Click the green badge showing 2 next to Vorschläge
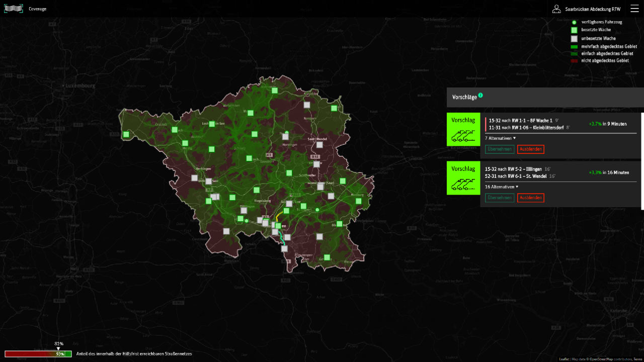Image resolution: width=644 pixels, height=362 pixels. coord(480,95)
